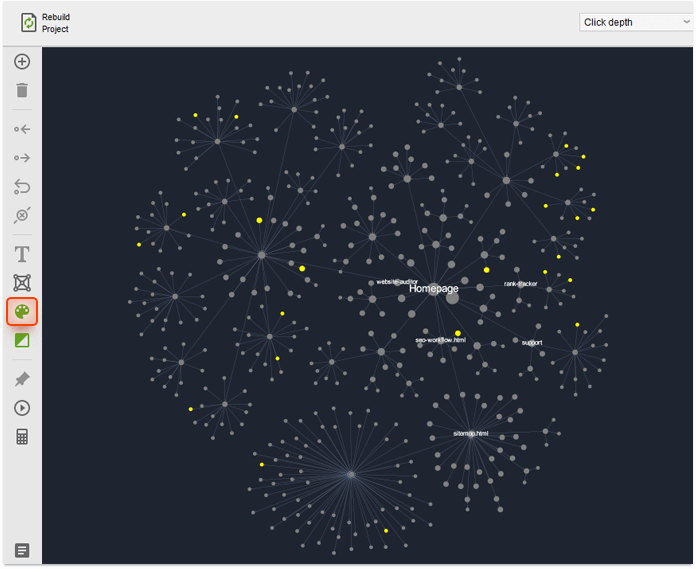Click the add node plus icon
Viewport: 696px width, 569px height.
pyautogui.click(x=22, y=62)
